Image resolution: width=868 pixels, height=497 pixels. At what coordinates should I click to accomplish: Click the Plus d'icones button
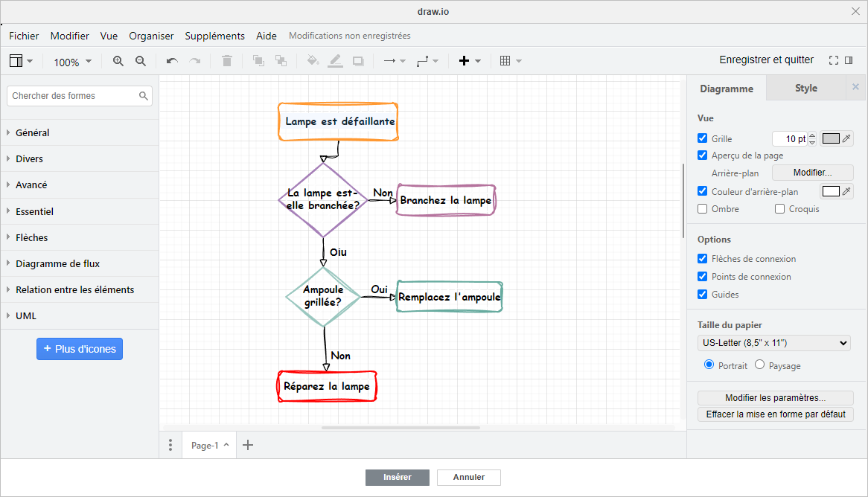pyautogui.click(x=80, y=349)
